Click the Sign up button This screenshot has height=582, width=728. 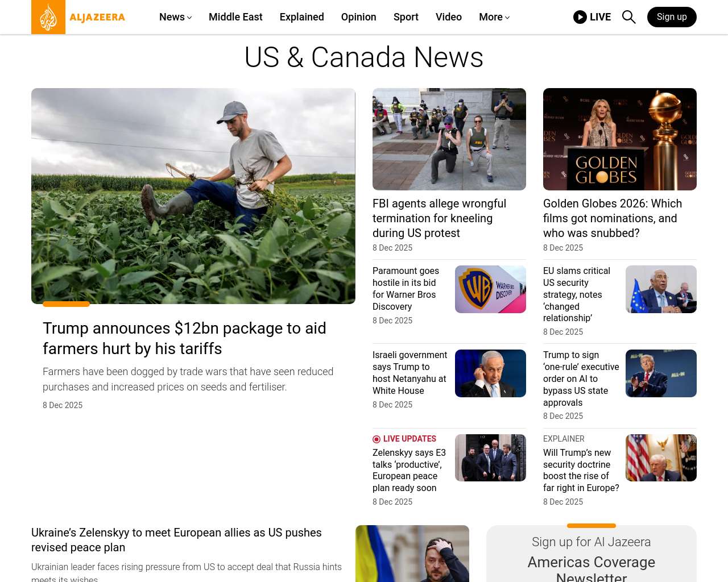(x=672, y=17)
